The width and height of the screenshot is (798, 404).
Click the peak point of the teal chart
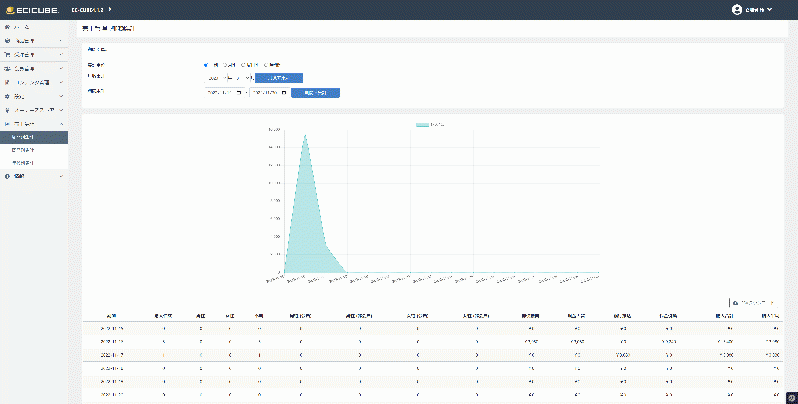305,135
